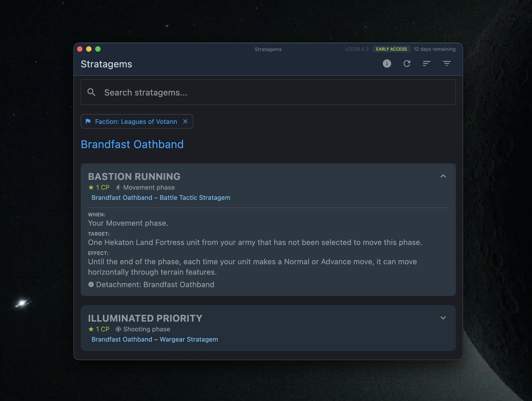Collapse the Bastion Running card
The width and height of the screenshot is (532, 401).
pyautogui.click(x=443, y=176)
